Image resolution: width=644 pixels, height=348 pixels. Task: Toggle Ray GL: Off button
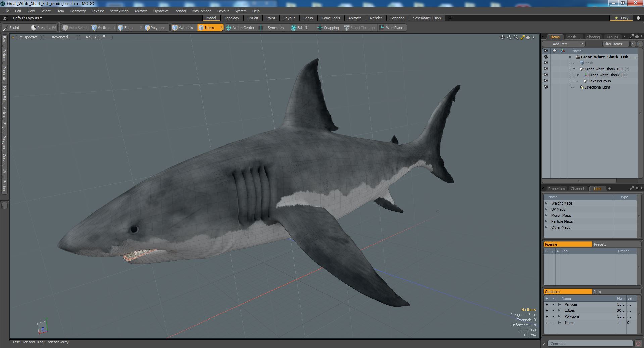(x=95, y=37)
